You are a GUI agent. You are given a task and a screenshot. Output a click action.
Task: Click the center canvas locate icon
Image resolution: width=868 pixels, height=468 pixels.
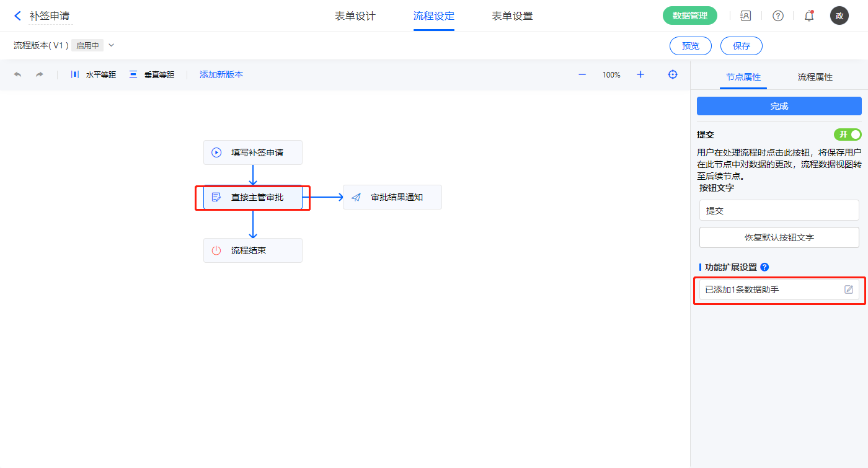[x=673, y=74]
